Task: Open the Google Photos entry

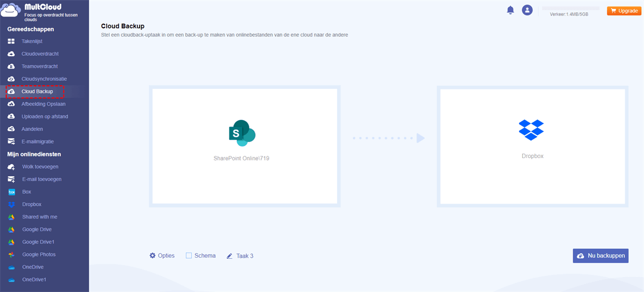Action: 39,254
